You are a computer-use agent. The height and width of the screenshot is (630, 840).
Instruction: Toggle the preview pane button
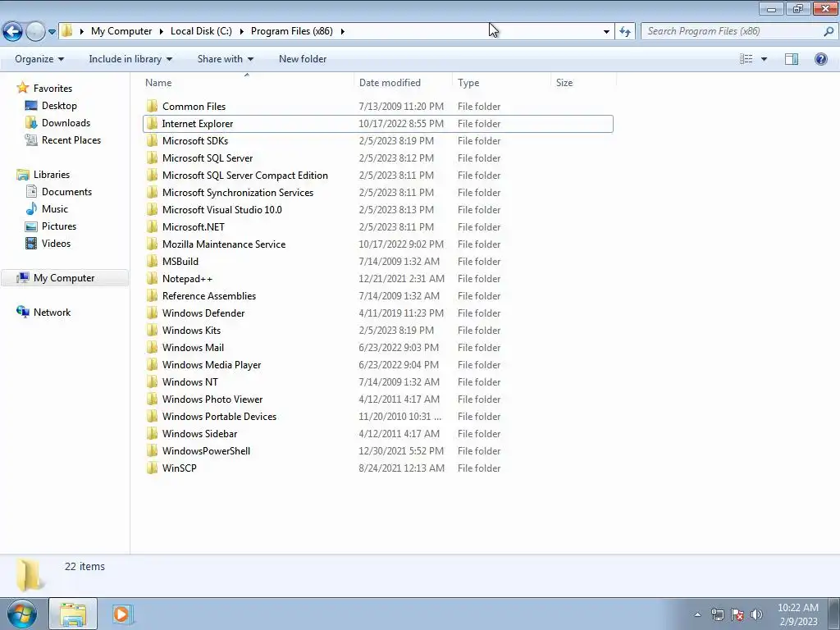[x=792, y=59]
